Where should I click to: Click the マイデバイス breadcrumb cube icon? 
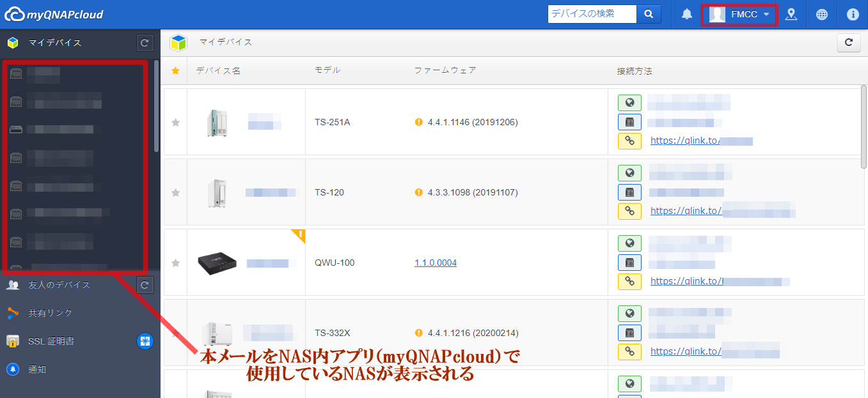tap(178, 43)
